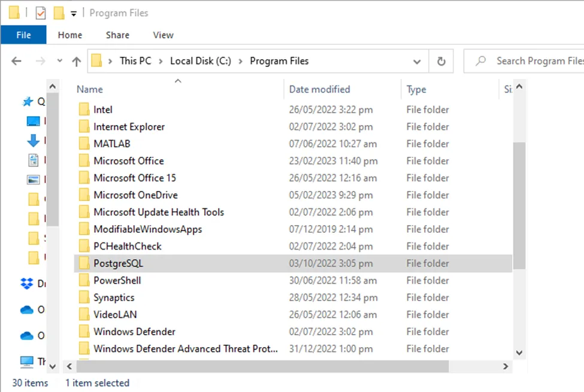Click the Dropbox icon in navigation pane

tap(27, 283)
